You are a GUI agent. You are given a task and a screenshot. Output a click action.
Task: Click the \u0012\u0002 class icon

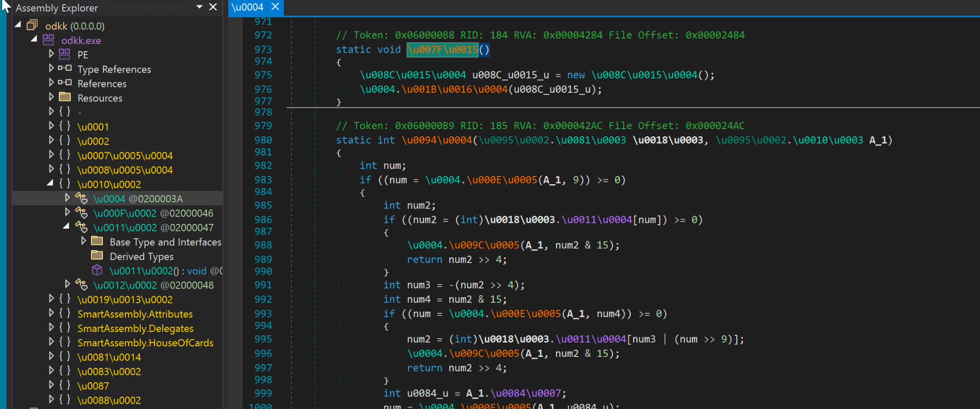(81, 285)
